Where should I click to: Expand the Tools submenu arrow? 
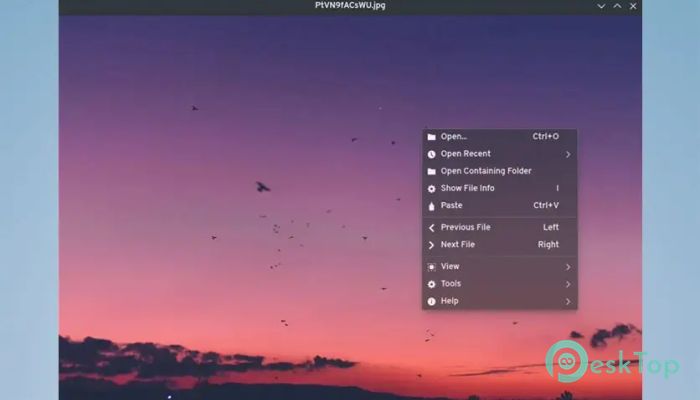tap(568, 284)
